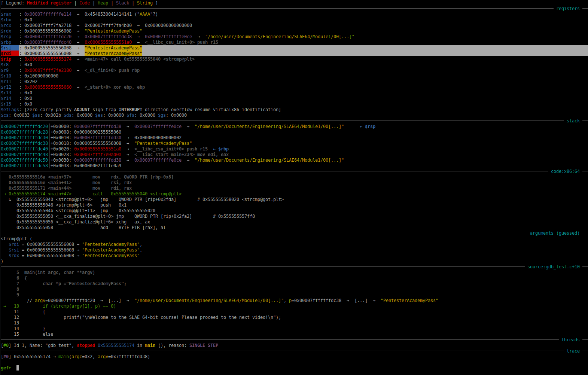Click the 'stack' section header
Image resolution: width=588 pixels, height=375 pixels.
click(573, 121)
